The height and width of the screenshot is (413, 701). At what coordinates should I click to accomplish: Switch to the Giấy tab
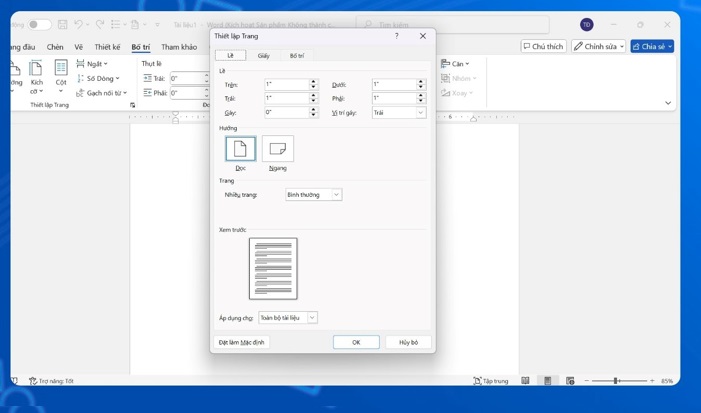tap(263, 56)
